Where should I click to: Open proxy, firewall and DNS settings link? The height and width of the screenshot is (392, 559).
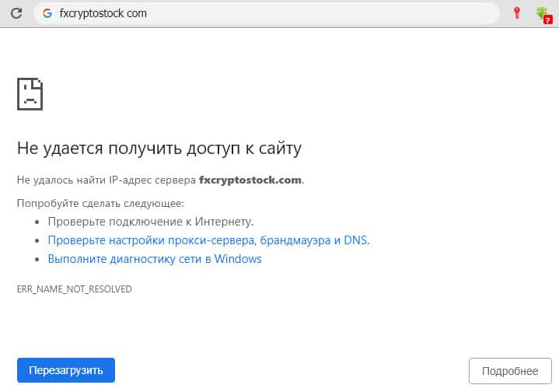pyautogui.click(x=208, y=240)
